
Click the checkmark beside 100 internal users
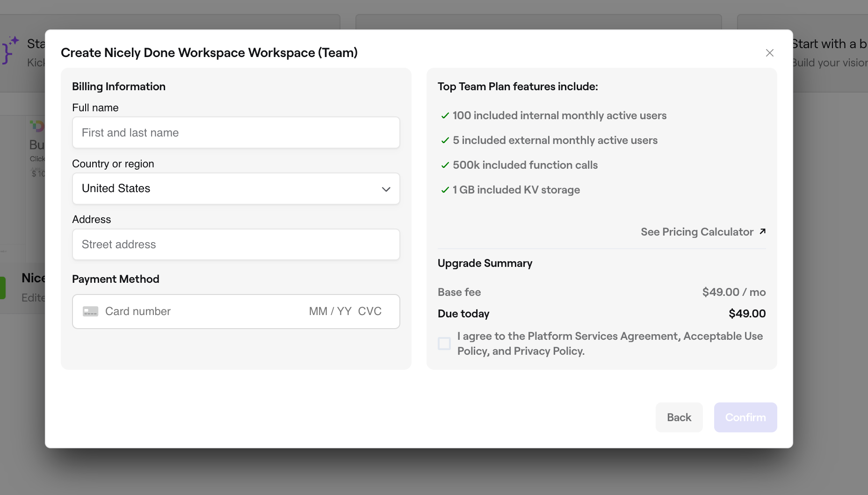point(445,115)
